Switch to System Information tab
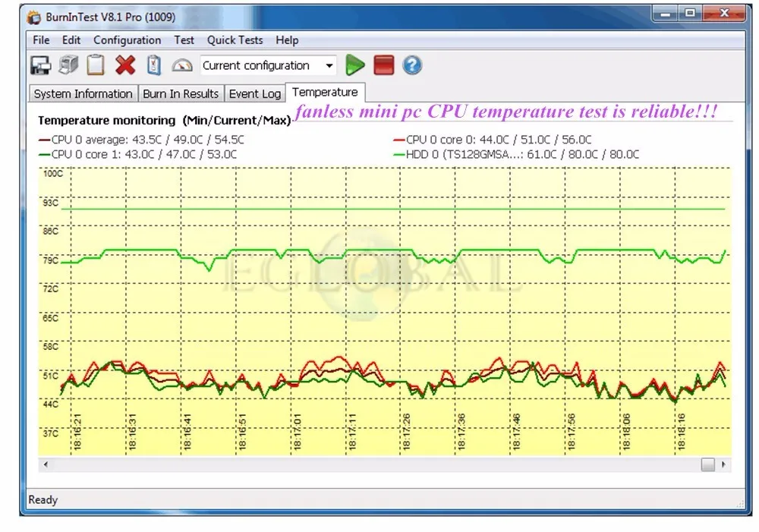759x532 pixels. [x=83, y=93]
